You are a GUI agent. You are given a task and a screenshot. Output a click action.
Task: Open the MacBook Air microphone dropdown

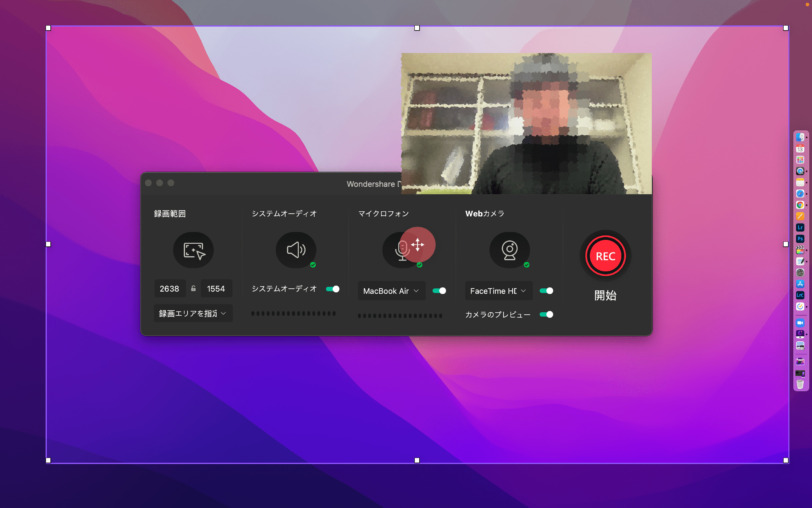[391, 291]
